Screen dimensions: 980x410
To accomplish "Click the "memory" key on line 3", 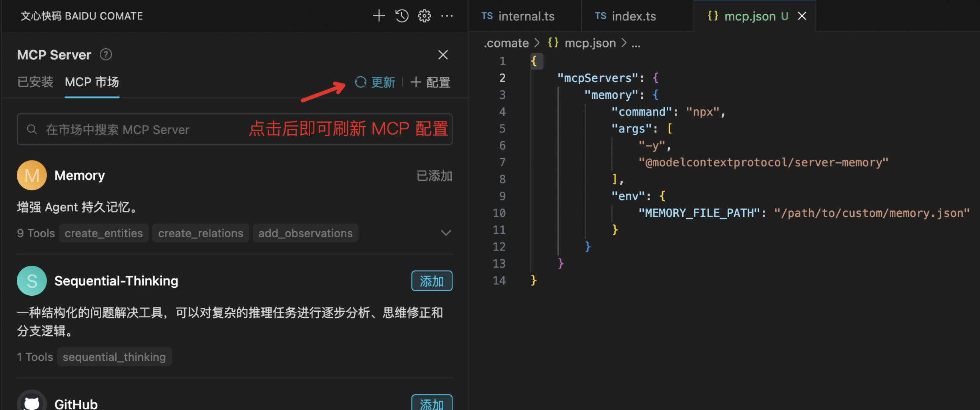I will (x=611, y=95).
